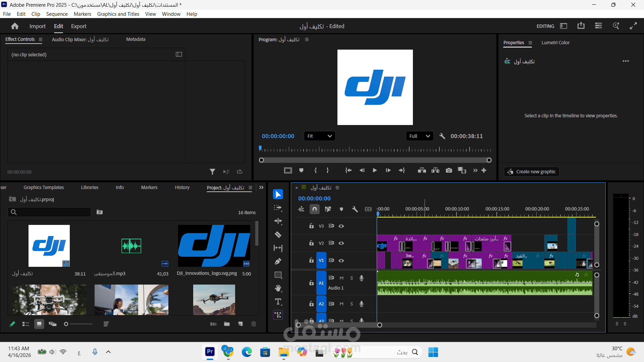Toggle the V1 track lock
The image size is (644, 362).
[x=312, y=260]
